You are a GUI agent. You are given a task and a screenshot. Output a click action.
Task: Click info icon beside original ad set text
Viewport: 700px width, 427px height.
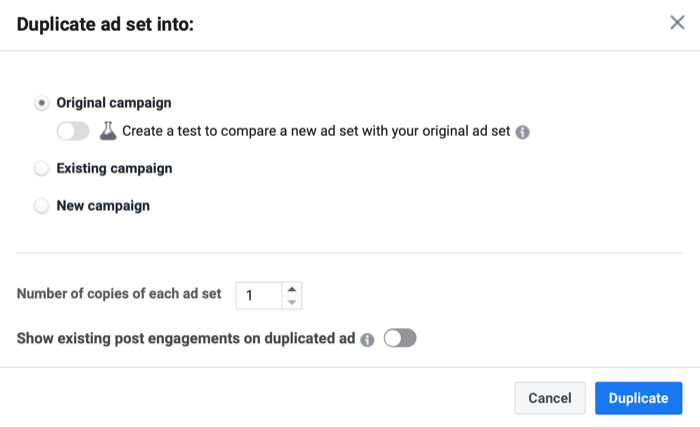tap(522, 132)
